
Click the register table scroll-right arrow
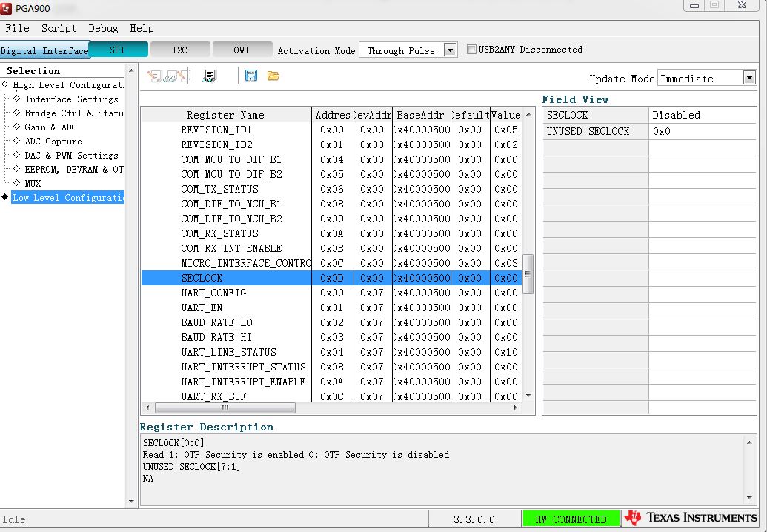click(x=516, y=408)
